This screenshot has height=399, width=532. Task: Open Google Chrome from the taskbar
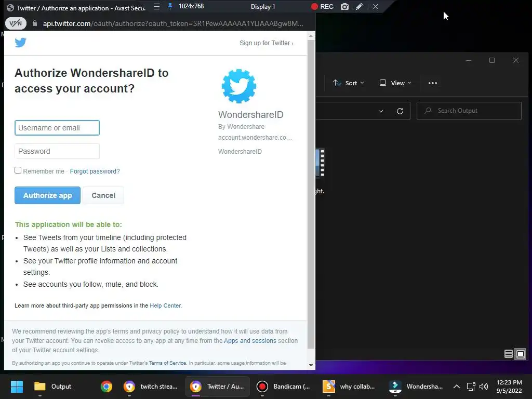[106, 387]
